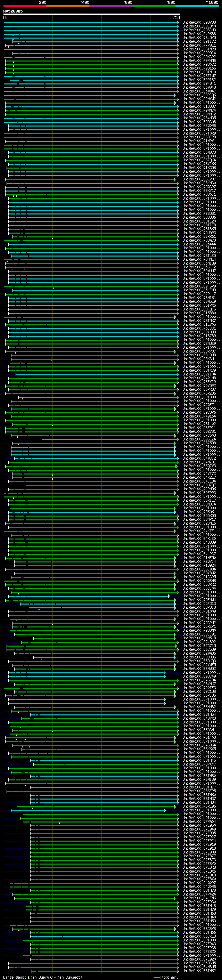Click hit label UniRef100_Q6TMK7

199,321
